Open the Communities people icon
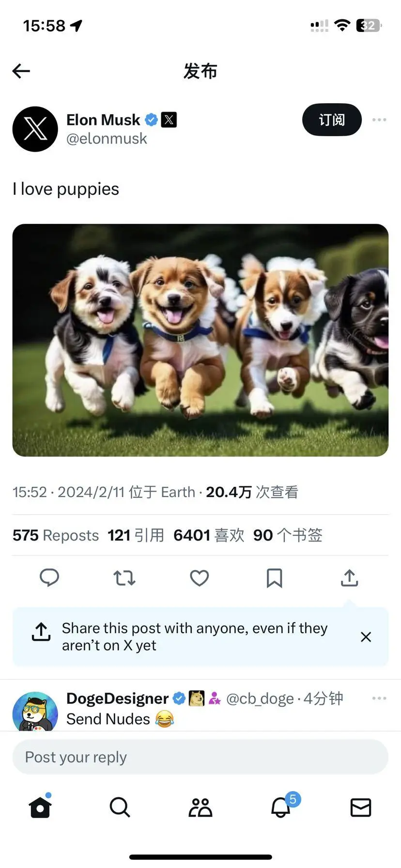 coord(200,807)
